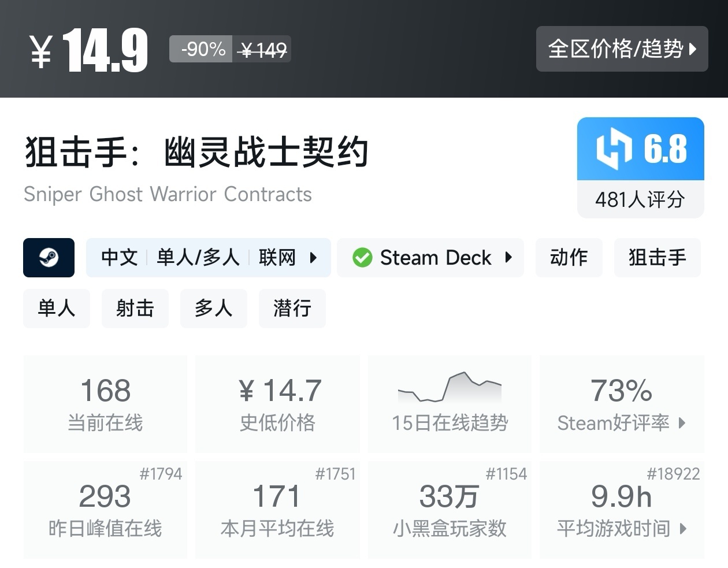Tap the title 狙击手：幽灵战士契约
The width and height of the screenshot is (728, 568).
click(x=196, y=152)
